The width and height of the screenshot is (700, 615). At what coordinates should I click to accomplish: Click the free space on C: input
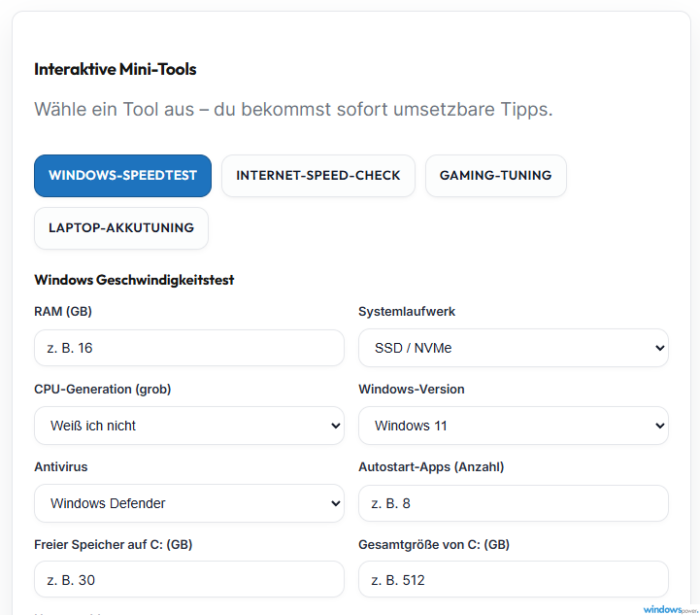[x=189, y=580]
